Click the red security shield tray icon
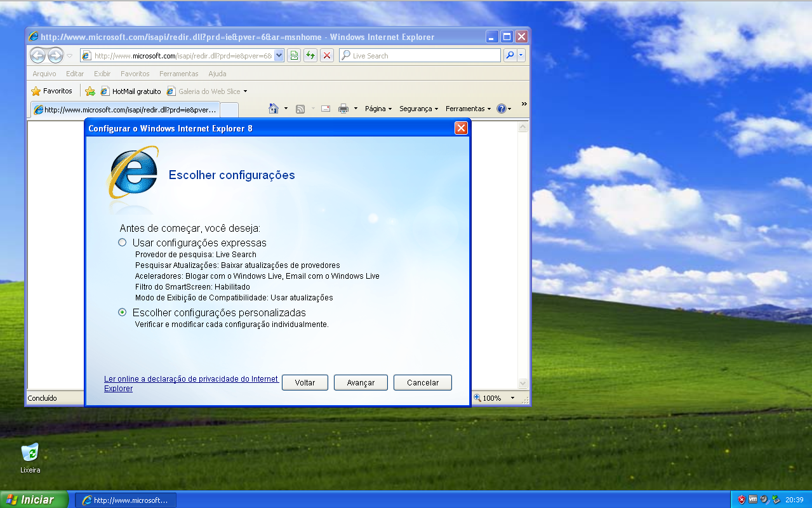 pyautogui.click(x=742, y=500)
